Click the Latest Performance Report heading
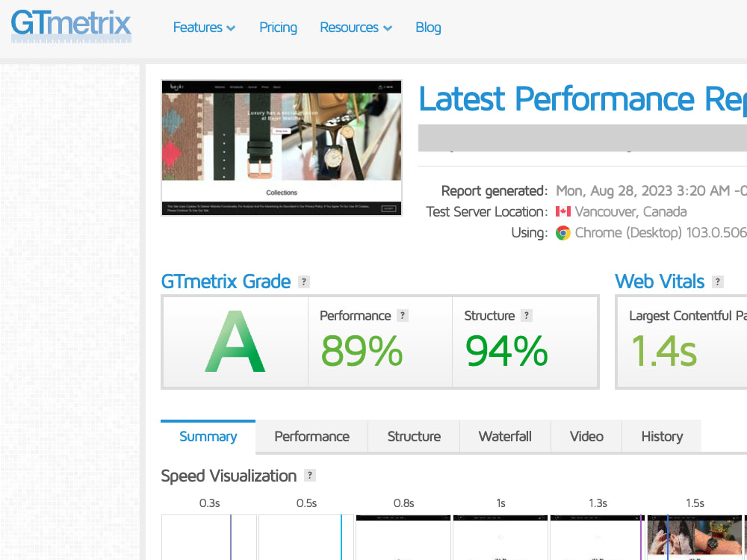The image size is (747, 560). 583,99
